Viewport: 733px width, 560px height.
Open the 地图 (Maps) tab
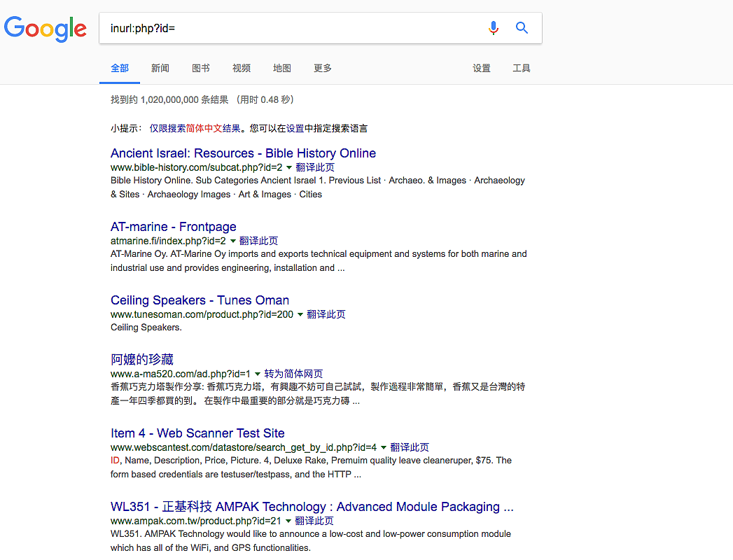pos(282,68)
